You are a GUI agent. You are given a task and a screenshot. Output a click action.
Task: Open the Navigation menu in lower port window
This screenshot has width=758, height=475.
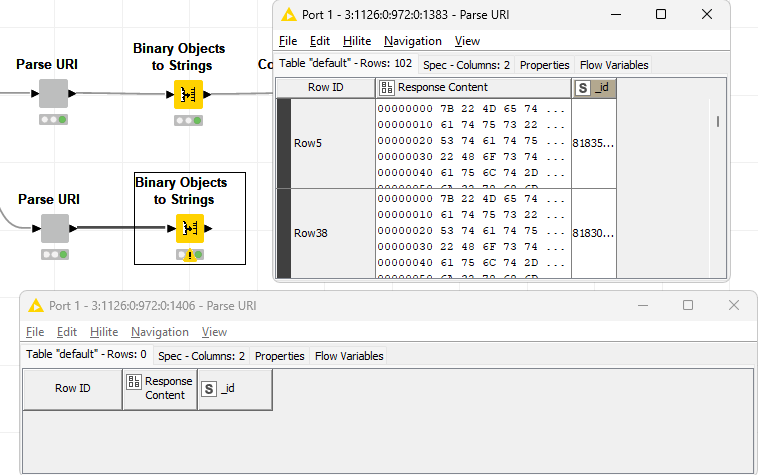(x=160, y=332)
